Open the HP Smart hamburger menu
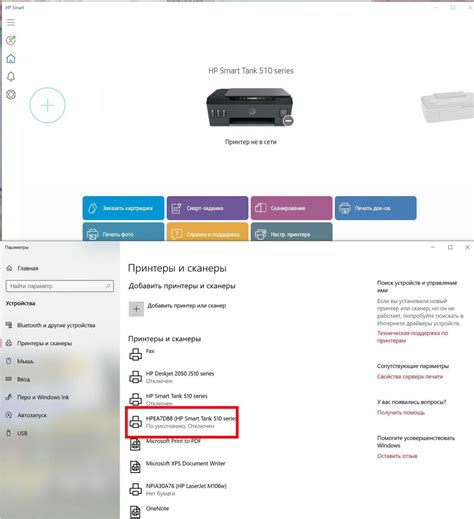The width and height of the screenshot is (474, 519). tap(11, 22)
